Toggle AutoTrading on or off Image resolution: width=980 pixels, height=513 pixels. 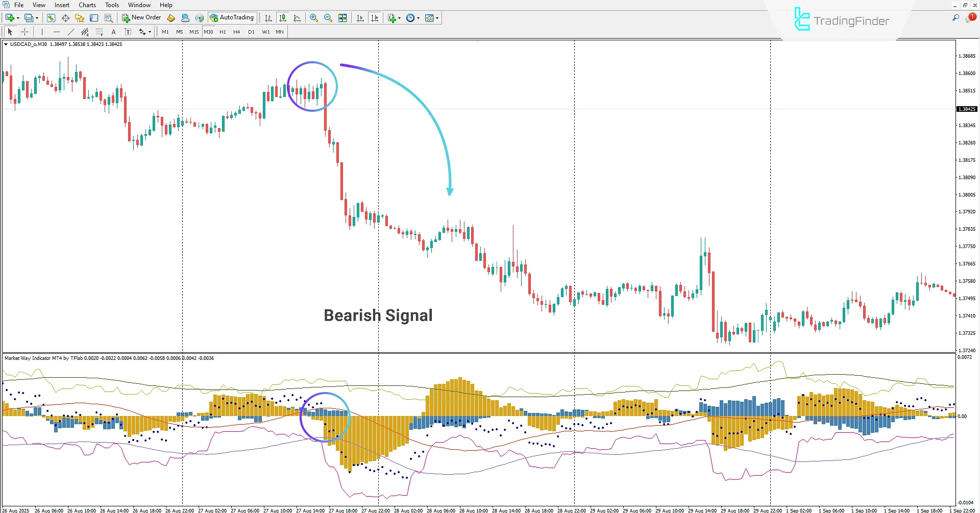click(232, 17)
